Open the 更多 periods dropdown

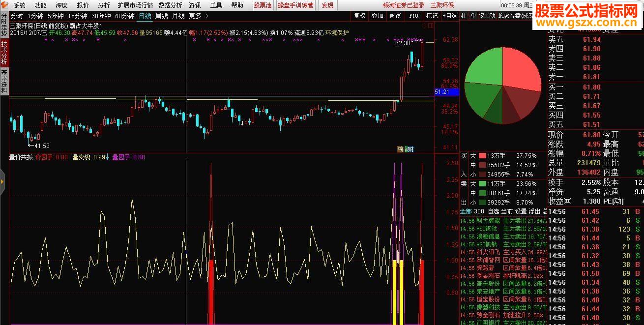pos(195,16)
